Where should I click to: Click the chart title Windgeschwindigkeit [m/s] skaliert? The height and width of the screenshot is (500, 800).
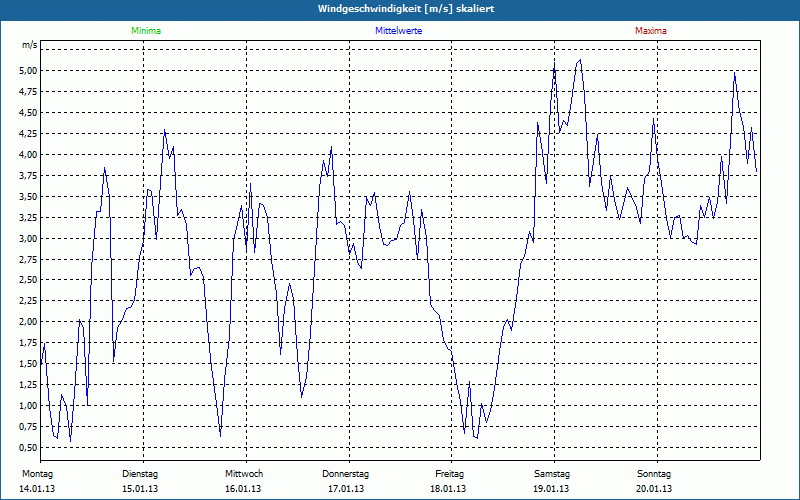tap(406, 9)
